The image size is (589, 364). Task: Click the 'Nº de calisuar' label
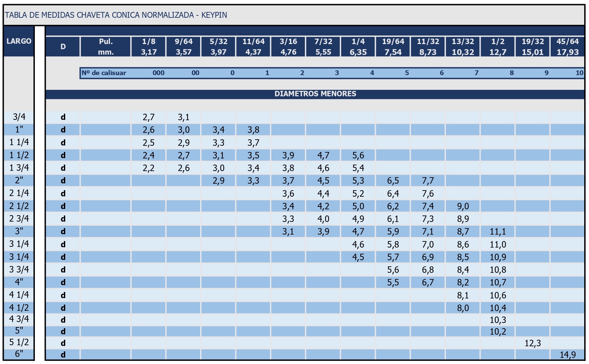point(104,73)
